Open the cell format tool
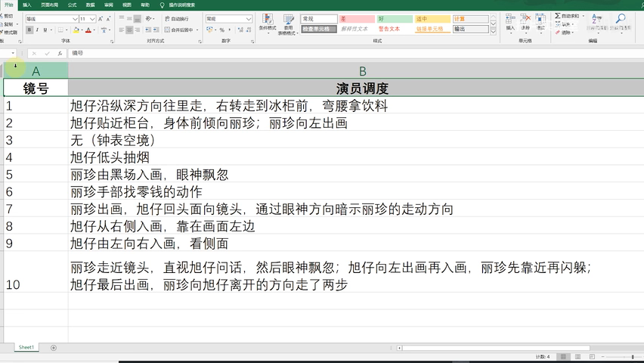This screenshot has width=644, height=363. click(541, 23)
